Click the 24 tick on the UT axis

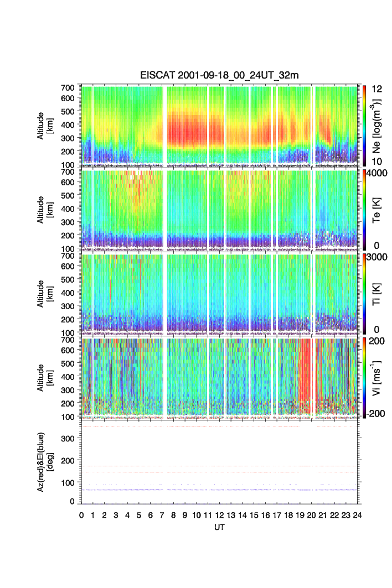(357, 515)
